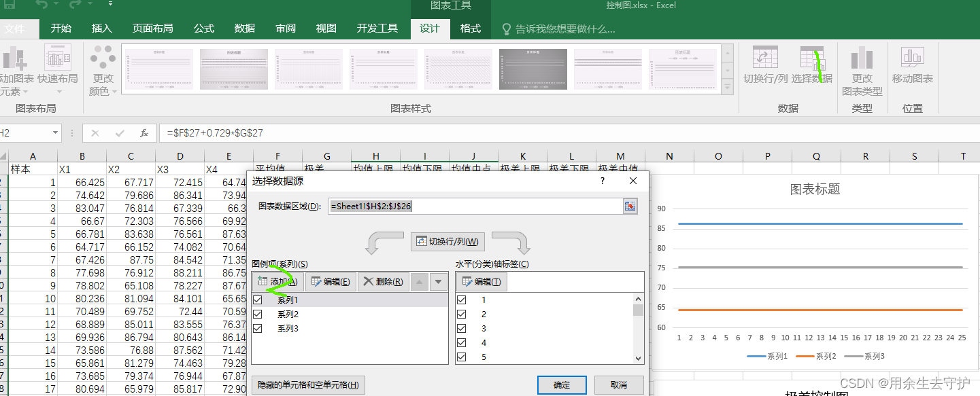
Task: Click the 删除 (Remove) series button
Action: coord(383,282)
